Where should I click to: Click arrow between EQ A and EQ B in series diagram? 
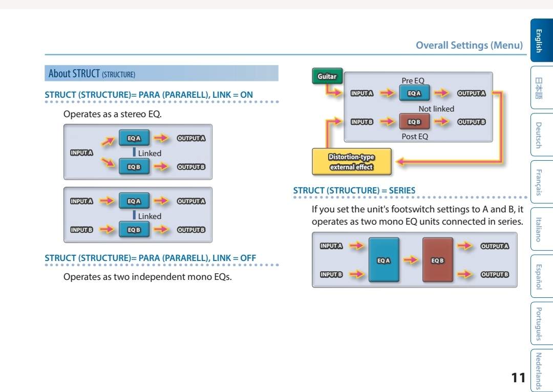411,260
